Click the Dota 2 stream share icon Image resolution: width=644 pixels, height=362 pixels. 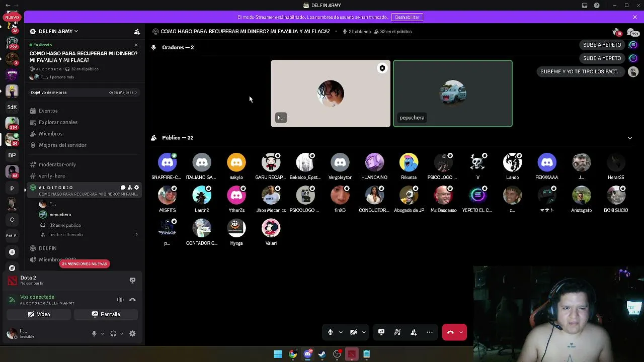(x=132, y=280)
